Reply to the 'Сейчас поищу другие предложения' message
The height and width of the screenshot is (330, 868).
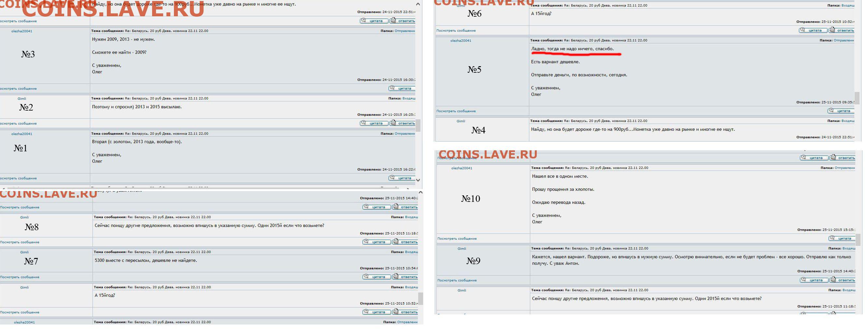click(406, 243)
